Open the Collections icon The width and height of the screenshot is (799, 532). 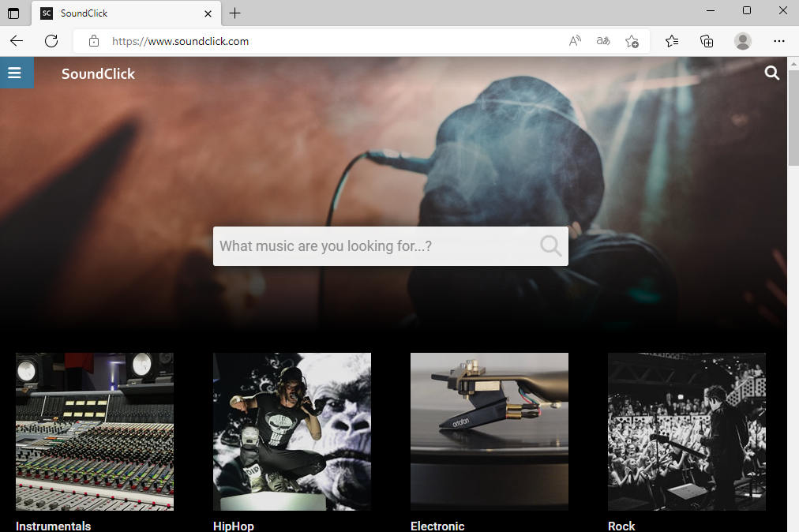[x=707, y=41]
